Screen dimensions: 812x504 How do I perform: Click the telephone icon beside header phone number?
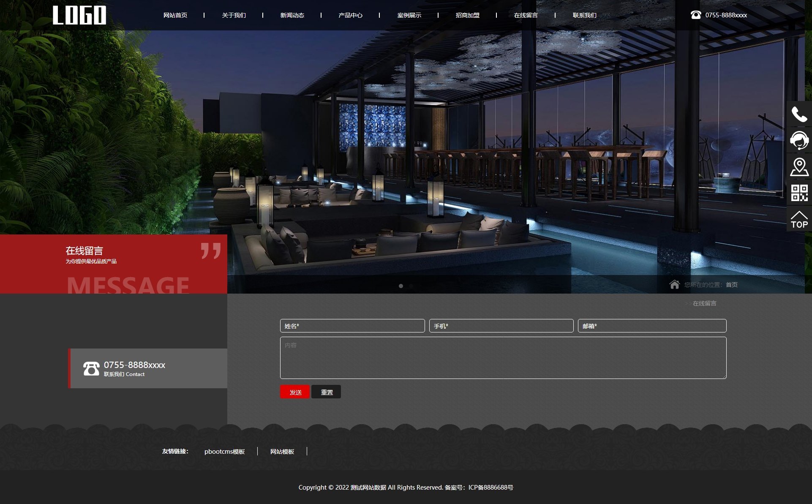(695, 15)
